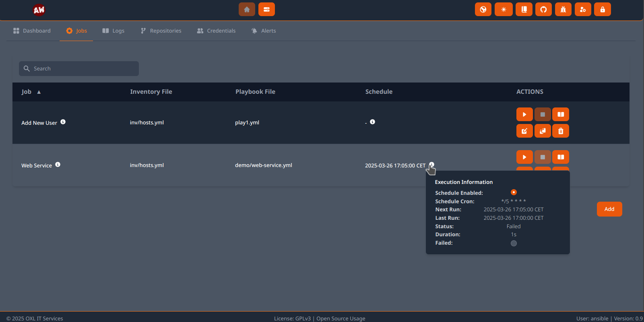The image size is (644, 322).
Task: Run the Add New User job
Action: pos(524,115)
